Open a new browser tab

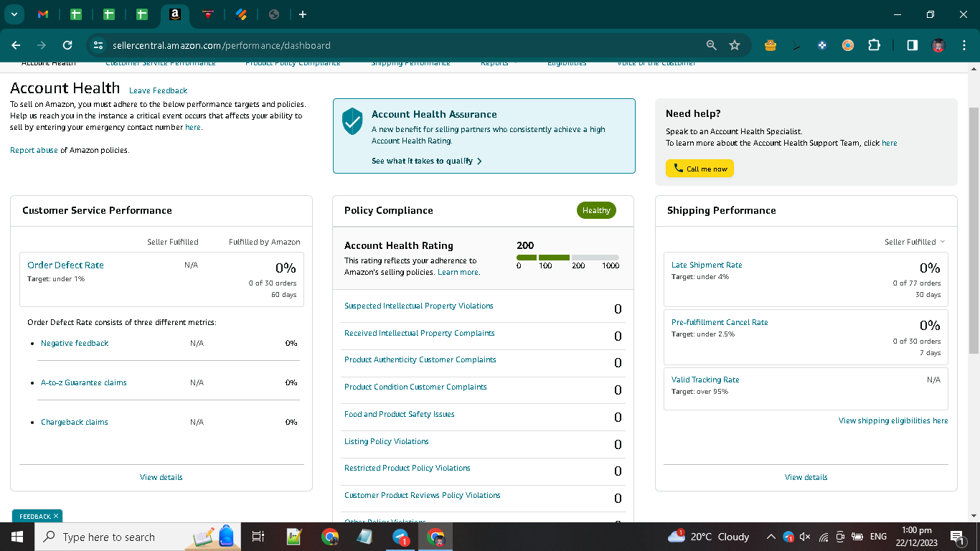[303, 14]
